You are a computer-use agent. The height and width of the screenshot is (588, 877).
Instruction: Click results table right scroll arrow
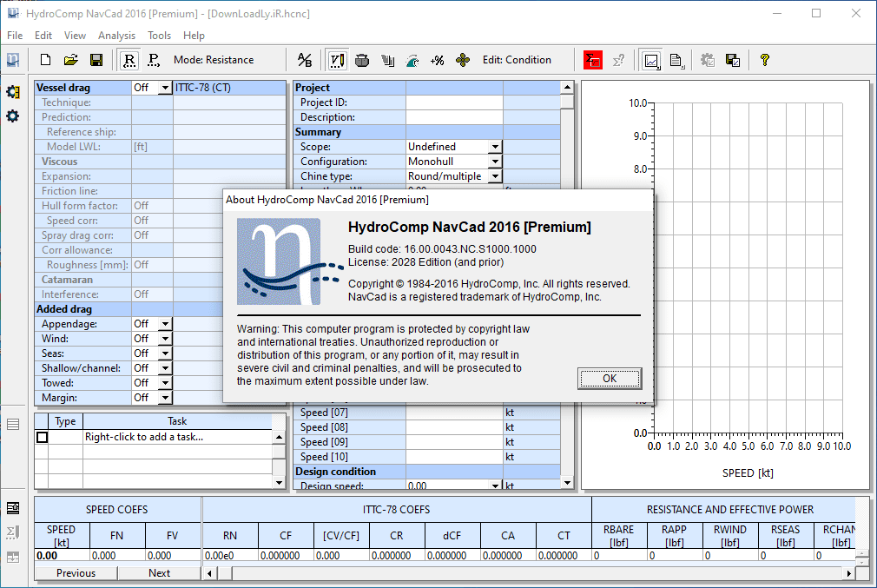849,573
